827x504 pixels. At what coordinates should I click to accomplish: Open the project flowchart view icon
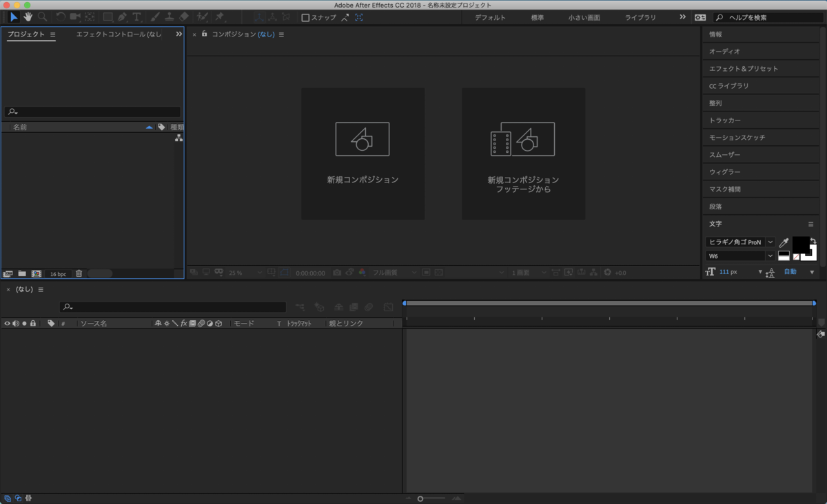click(178, 138)
